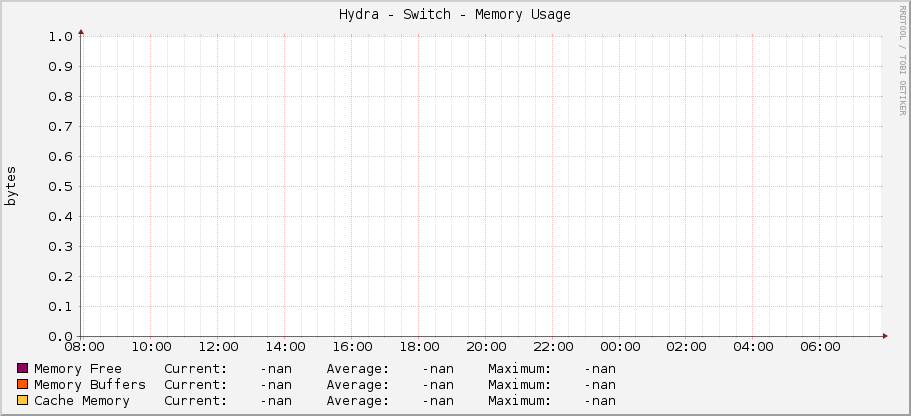
Task: Select the 'Cache Memory' legend label
Action: 82,401
